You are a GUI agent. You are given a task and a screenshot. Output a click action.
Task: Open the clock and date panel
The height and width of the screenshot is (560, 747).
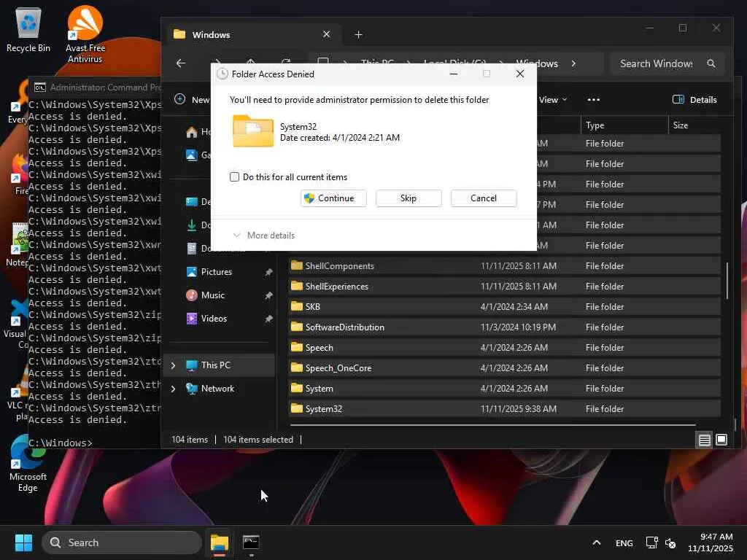tap(711, 542)
